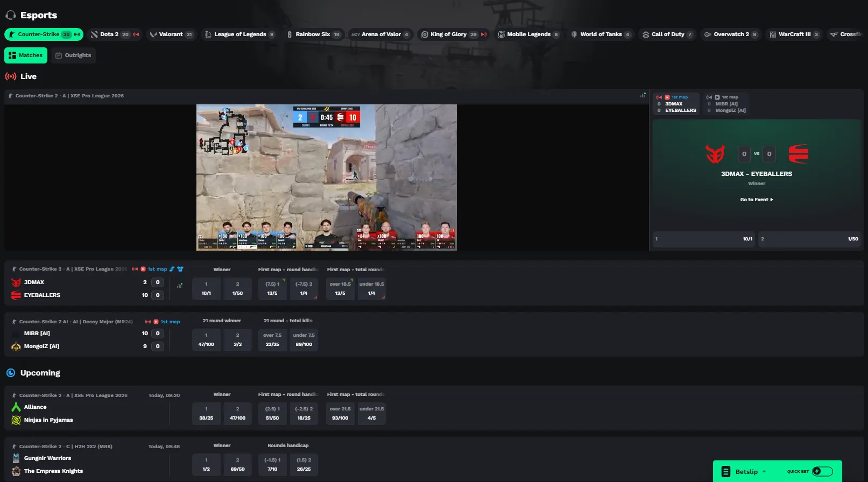Click the MongolZ [AI] team logo
Image resolution: width=868 pixels, height=482 pixels.
16,346
